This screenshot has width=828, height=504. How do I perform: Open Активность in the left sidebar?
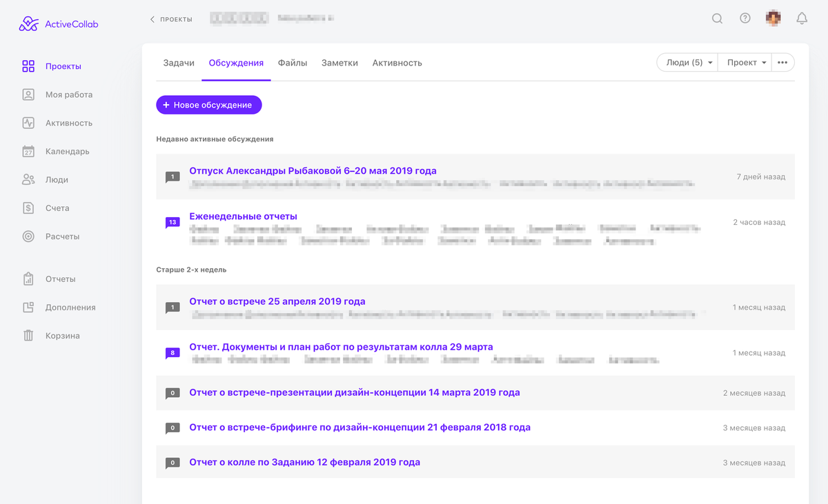pyautogui.click(x=57, y=123)
